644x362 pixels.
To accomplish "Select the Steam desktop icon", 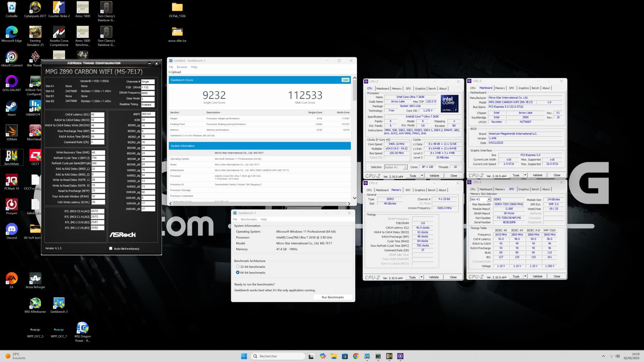I will pos(11,108).
